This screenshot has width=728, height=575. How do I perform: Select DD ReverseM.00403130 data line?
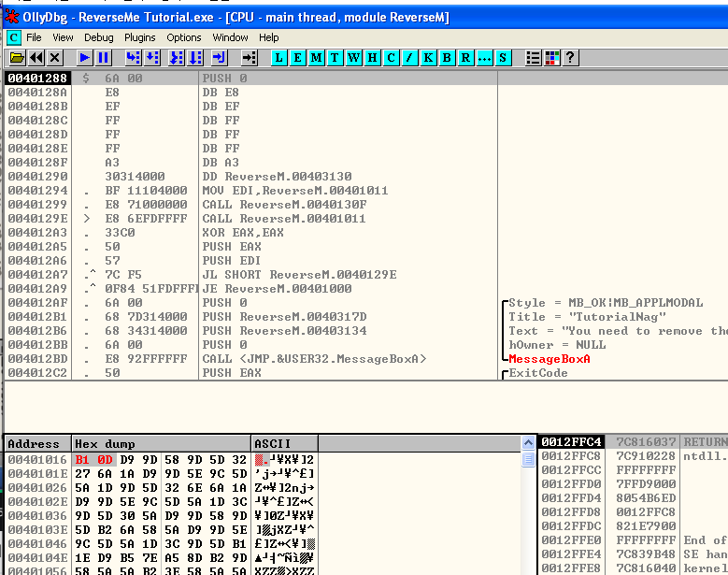pyautogui.click(x=277, y=177)
